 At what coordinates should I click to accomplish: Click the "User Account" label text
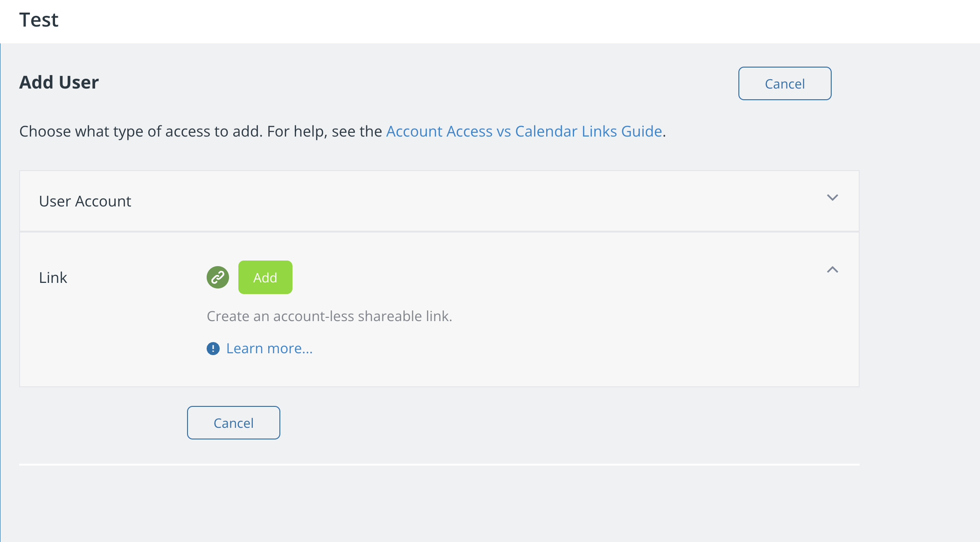point(85,201)
